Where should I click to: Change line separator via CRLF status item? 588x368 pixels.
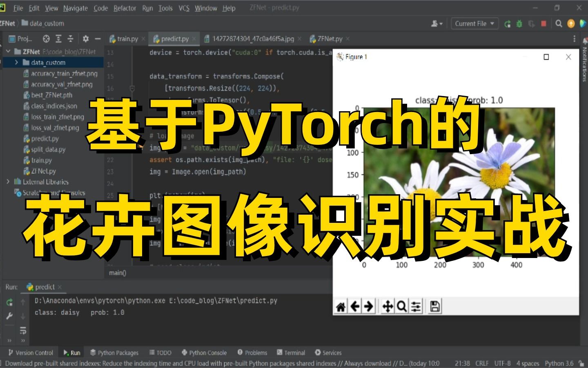tap(482, 363)
